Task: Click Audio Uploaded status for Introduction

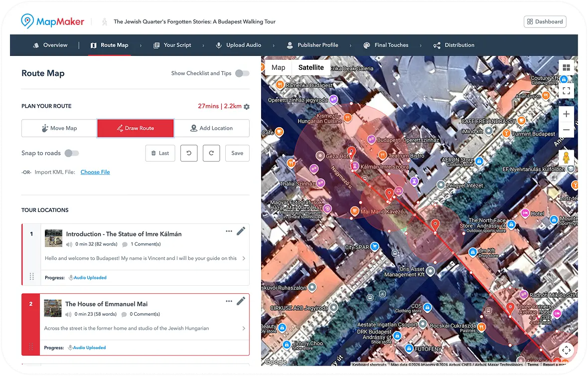Action: [88, 278]
